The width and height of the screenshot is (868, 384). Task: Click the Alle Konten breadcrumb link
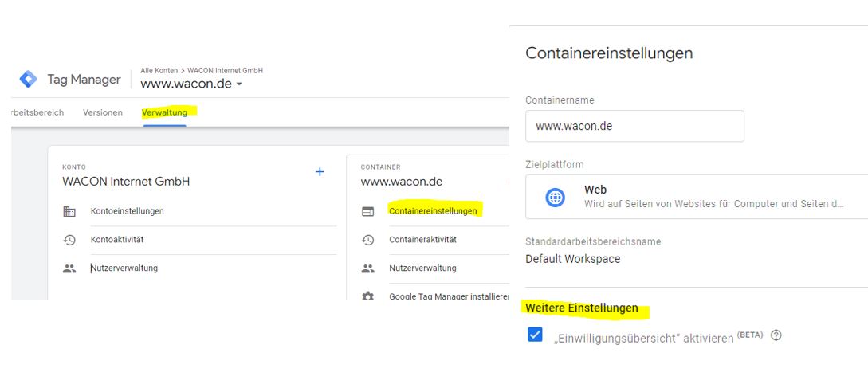pyautogui.click(x=160, y=70)
